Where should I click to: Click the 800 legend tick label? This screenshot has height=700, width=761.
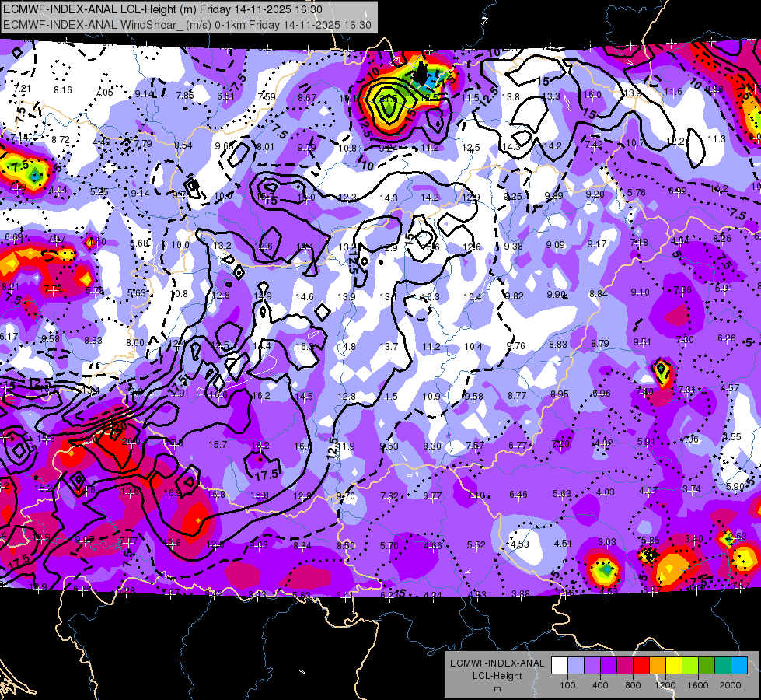click(633, 685)
